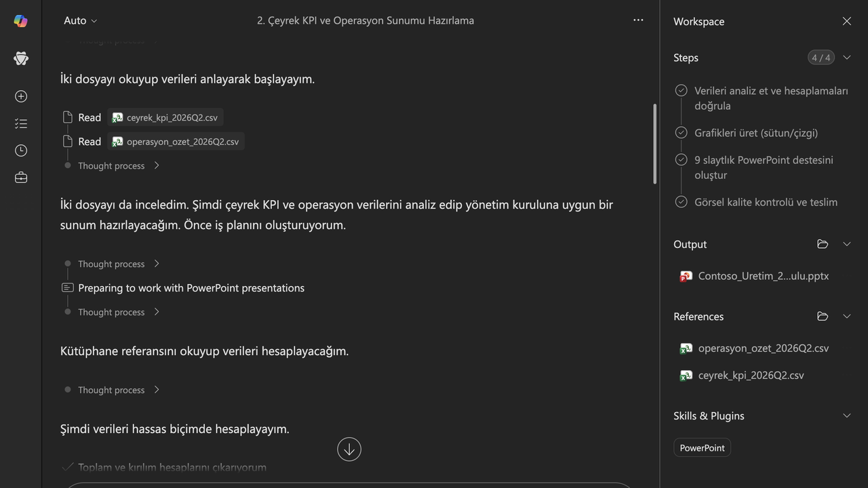
Task: Collapse the Output section chevron
Action: click(847, 244)
